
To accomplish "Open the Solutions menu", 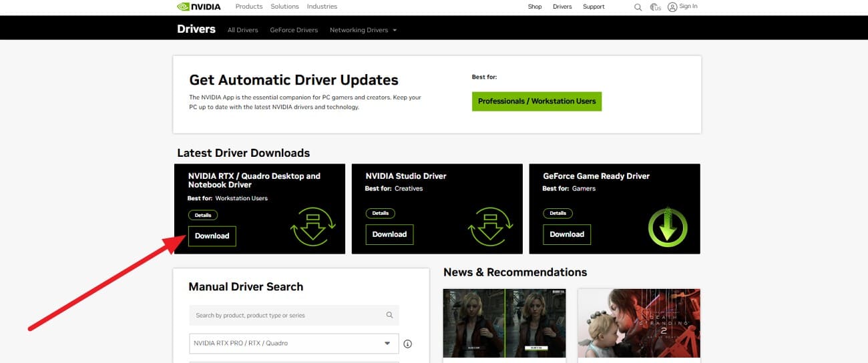I will click(x=284, y=7).
